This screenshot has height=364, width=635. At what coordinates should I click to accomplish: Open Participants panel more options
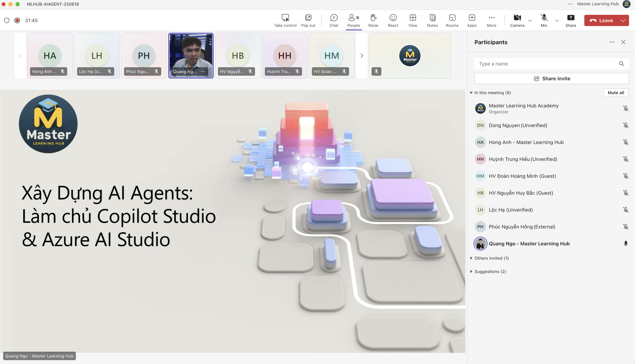pos(612,42)
